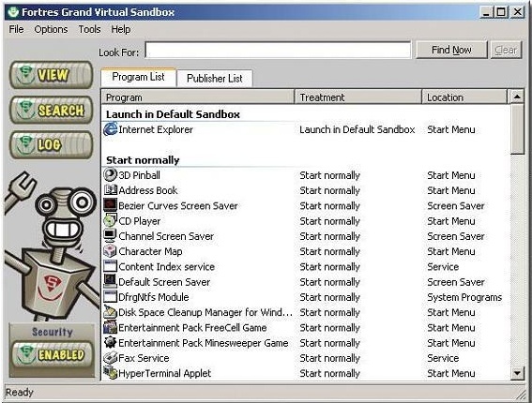Open the LOG panel button
Screen dimensions: 532x403
coord(52,145)
